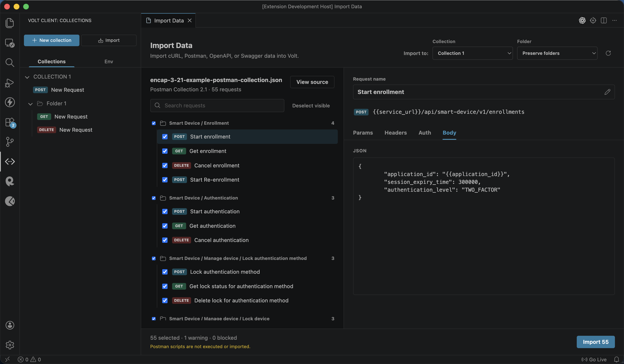The height and width of the screenshot is (364, 624).
Task: Click the Request name field Start enrollment
Action: pyautogui.click(x=484, y=92)
